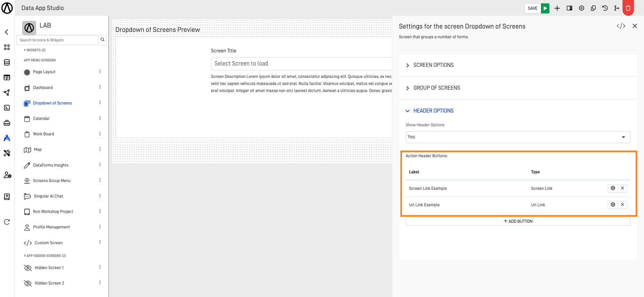644x297 pixels.
Task: Click the ADD BUTTON button
Action: (x=518, y=221)
